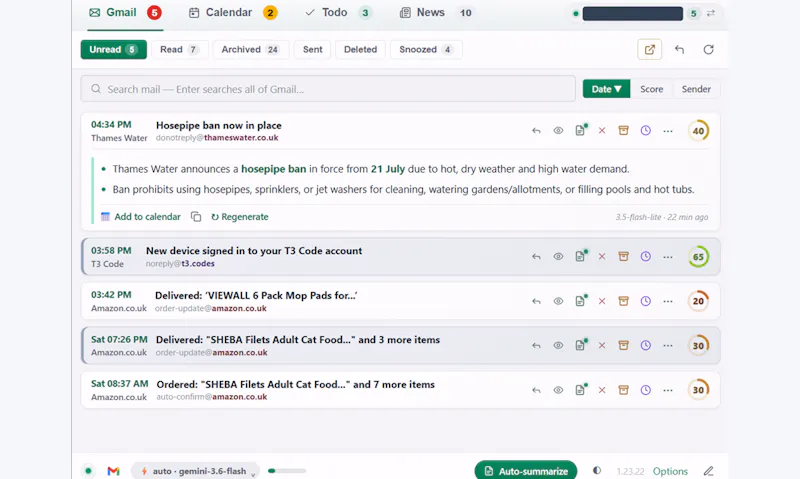Open the Todo tab
Screen dimensions: 800x479
(x=338, y=13)
